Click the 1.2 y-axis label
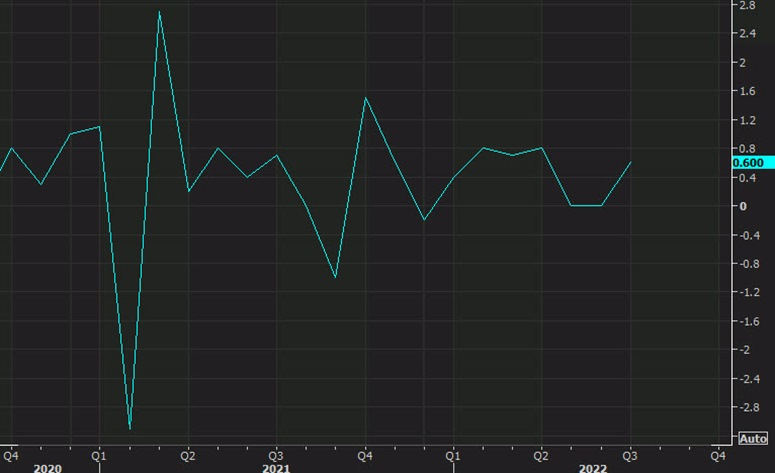The image size is (775, 473). coord(747,120)
